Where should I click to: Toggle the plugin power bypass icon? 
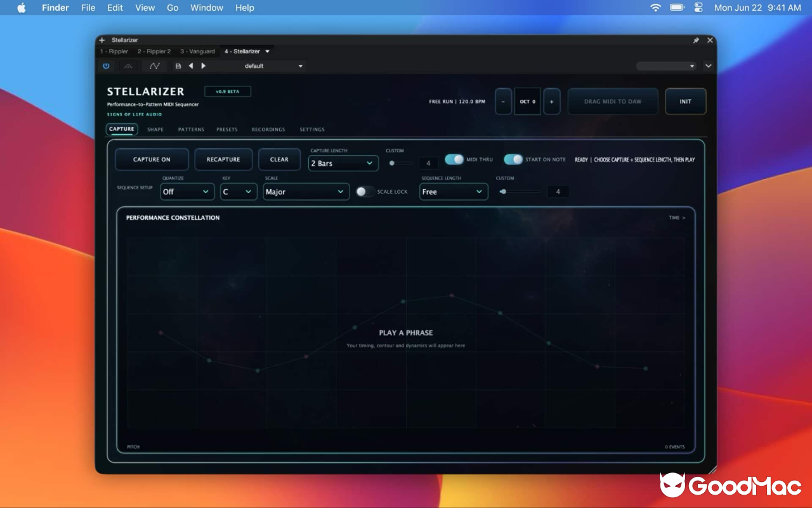point(106,66)
